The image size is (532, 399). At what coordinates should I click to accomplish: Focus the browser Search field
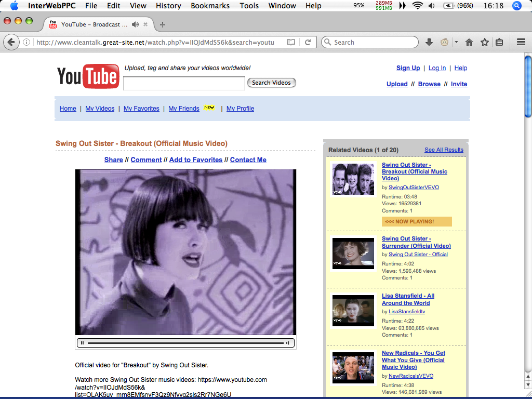click(x=370, y=42)
